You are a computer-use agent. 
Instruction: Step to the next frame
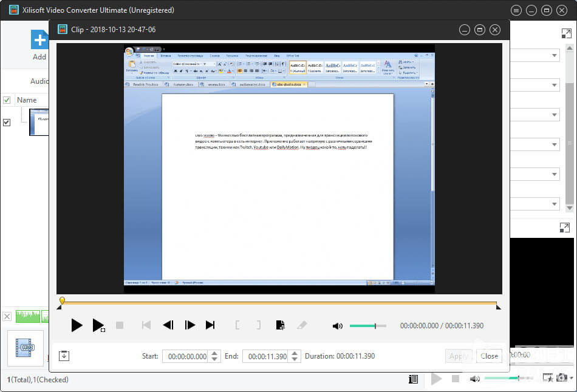189,325
